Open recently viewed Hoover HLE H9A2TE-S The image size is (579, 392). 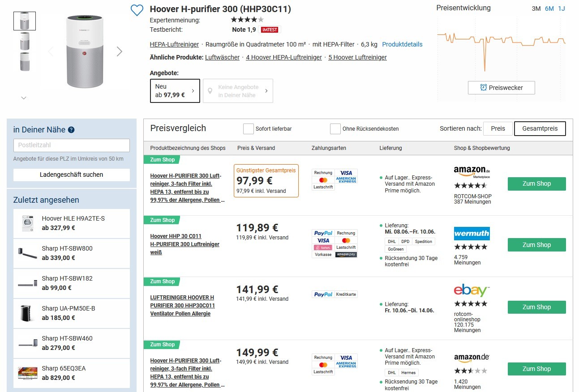tap(72, 223)
